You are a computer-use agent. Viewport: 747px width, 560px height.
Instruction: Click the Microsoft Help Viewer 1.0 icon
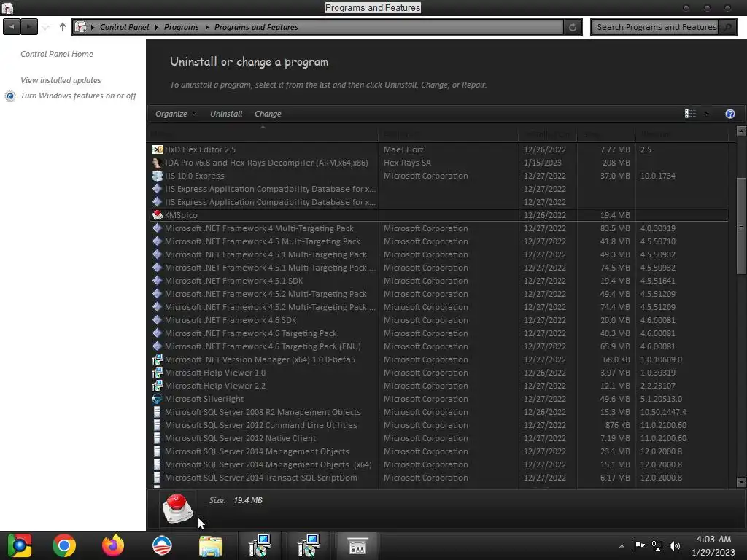click(158, 373)
